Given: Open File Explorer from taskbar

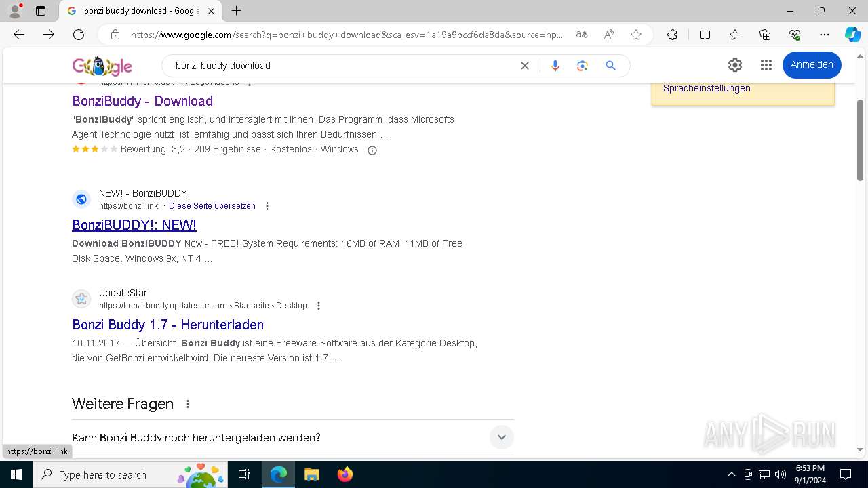Looking at the screenshot, I should point(311,474).
